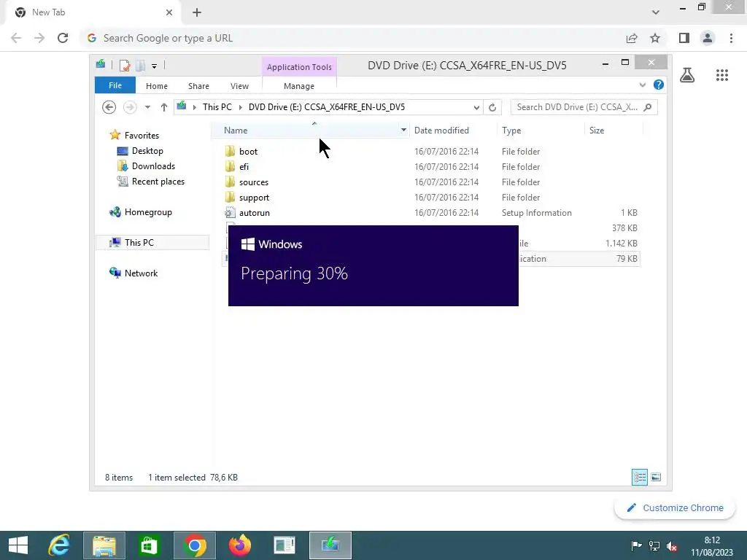Click the Explorer Back arrow
This screenshot has width=747, height=560.
(109, 107)
